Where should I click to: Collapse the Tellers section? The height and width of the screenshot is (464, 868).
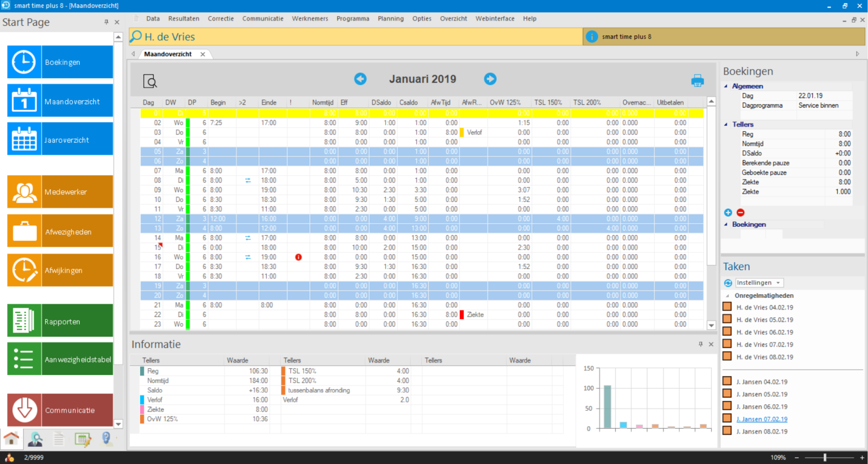(x=726, y=124)
